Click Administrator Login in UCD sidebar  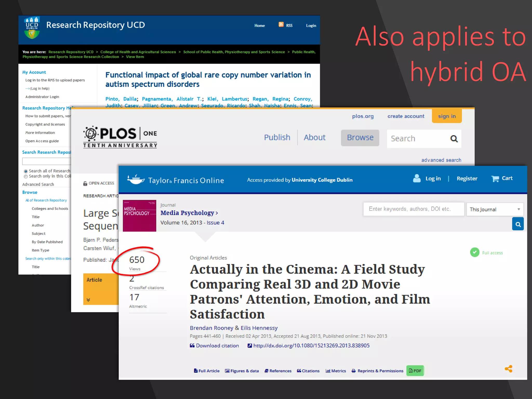pos(42,97)
